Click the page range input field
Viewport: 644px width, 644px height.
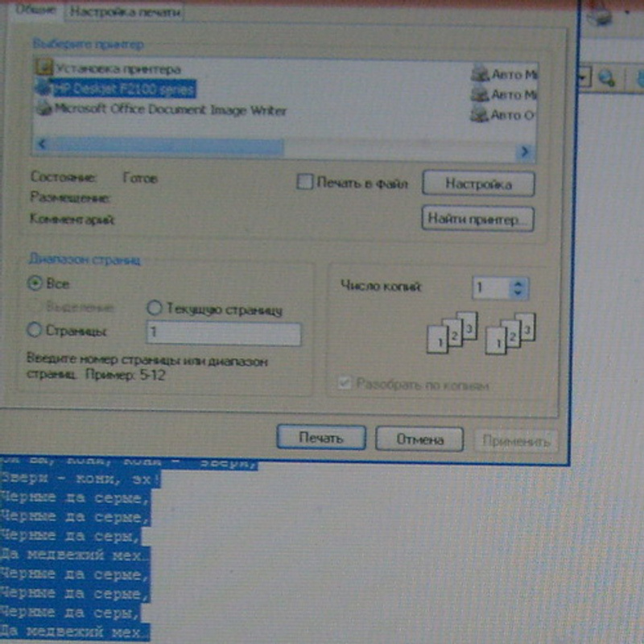point(224,333)
